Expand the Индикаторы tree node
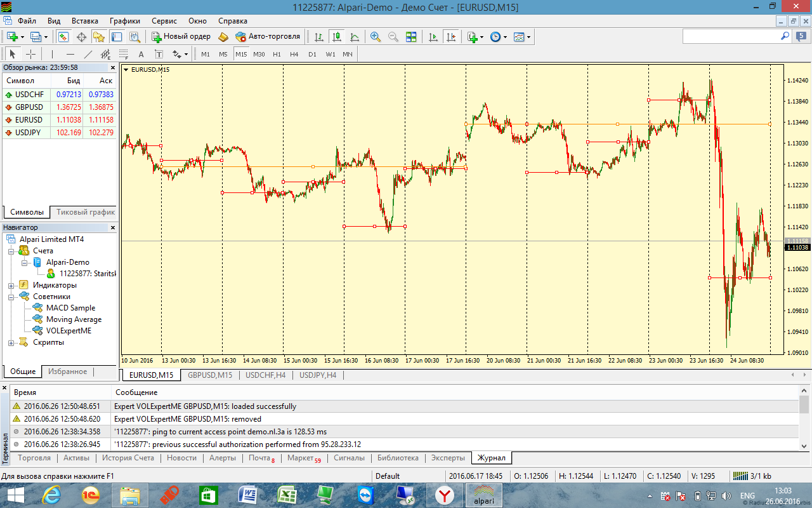 pos(11,285)
